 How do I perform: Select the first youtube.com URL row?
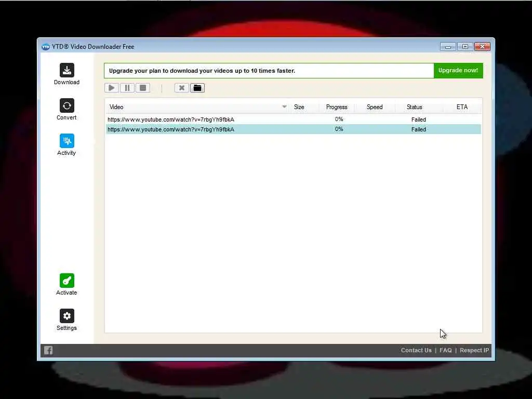(294, 119)
